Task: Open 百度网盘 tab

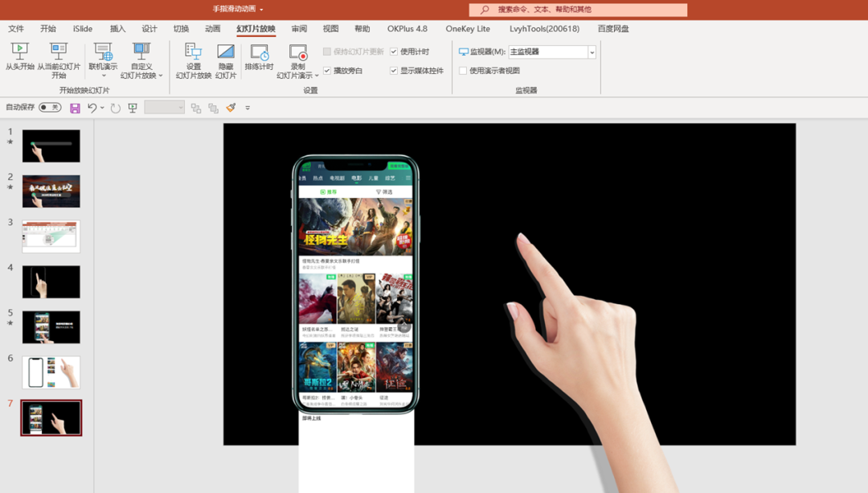Action: click(612, 29)
